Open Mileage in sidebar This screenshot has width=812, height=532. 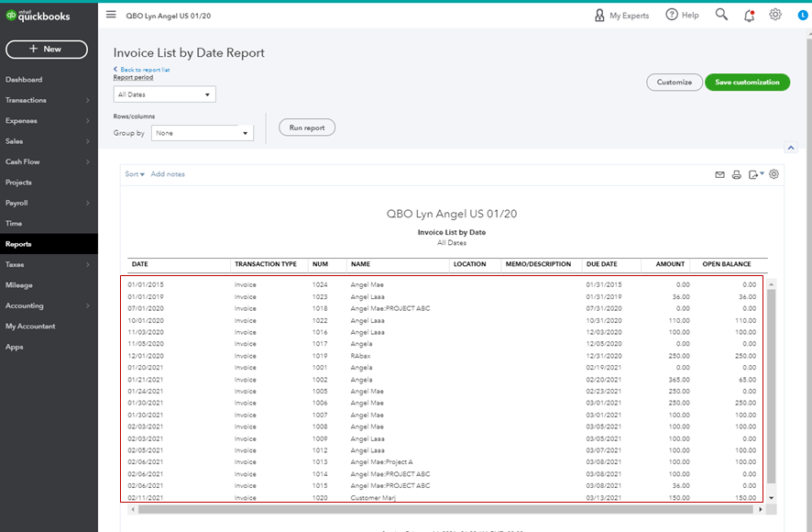[19, 285]
